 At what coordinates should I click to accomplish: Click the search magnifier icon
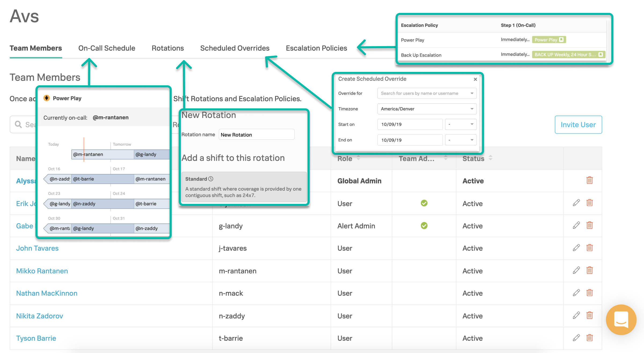point(18,124)
